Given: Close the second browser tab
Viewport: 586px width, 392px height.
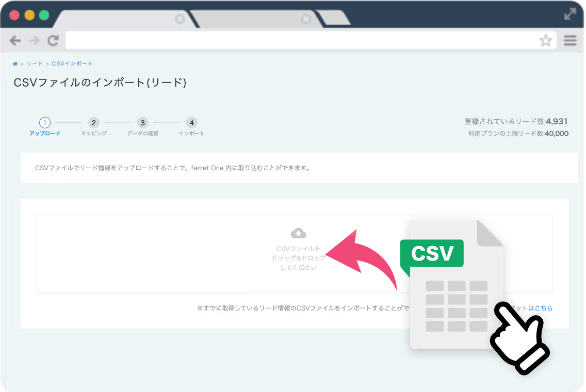Looking at the screenshot, I should pyautogui.click(x=306, y=19).
